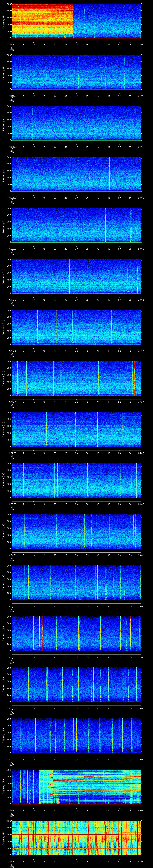The width and height of the screenshot is (153, 868).
Task: Click the spectrogram panel starting at 14:24:00
Action: coord(76,21)
